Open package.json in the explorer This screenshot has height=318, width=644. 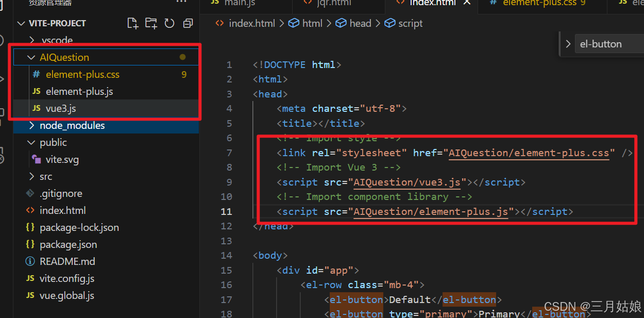(68, 244)
